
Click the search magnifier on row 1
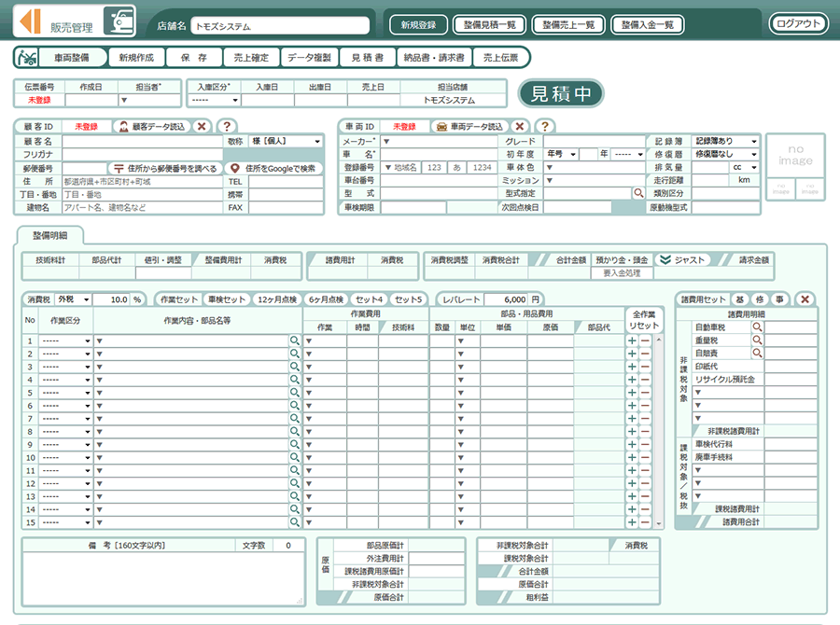tap(295, 340)
